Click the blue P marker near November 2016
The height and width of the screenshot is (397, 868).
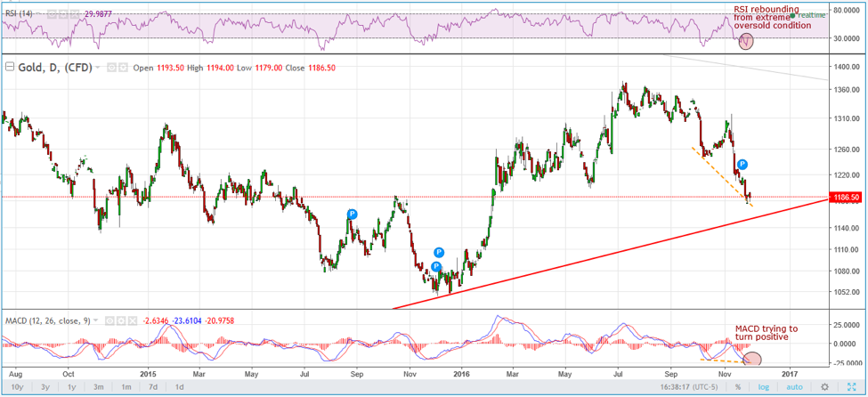pyautogui.click(x=742, y=164)
